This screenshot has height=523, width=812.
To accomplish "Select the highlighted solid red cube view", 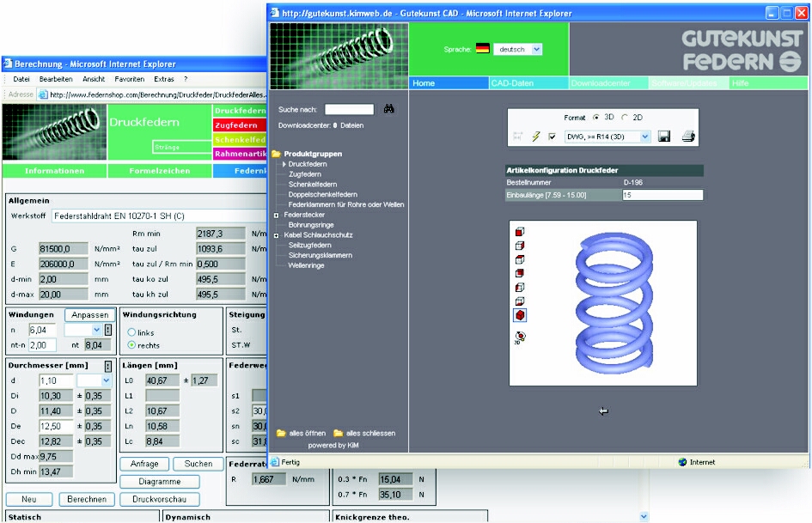I will (x=520, y=315).
